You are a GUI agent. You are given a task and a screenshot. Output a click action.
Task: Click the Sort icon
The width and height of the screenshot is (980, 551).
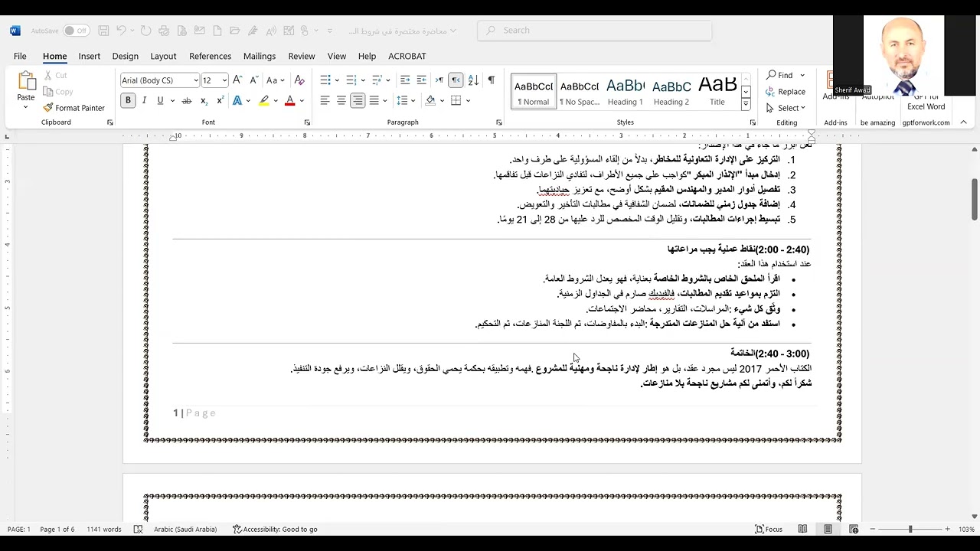[473, 80]
